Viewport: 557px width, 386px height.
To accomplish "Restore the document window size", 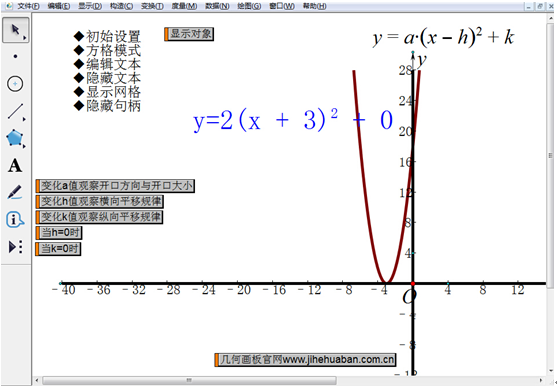I will [540, 6].
